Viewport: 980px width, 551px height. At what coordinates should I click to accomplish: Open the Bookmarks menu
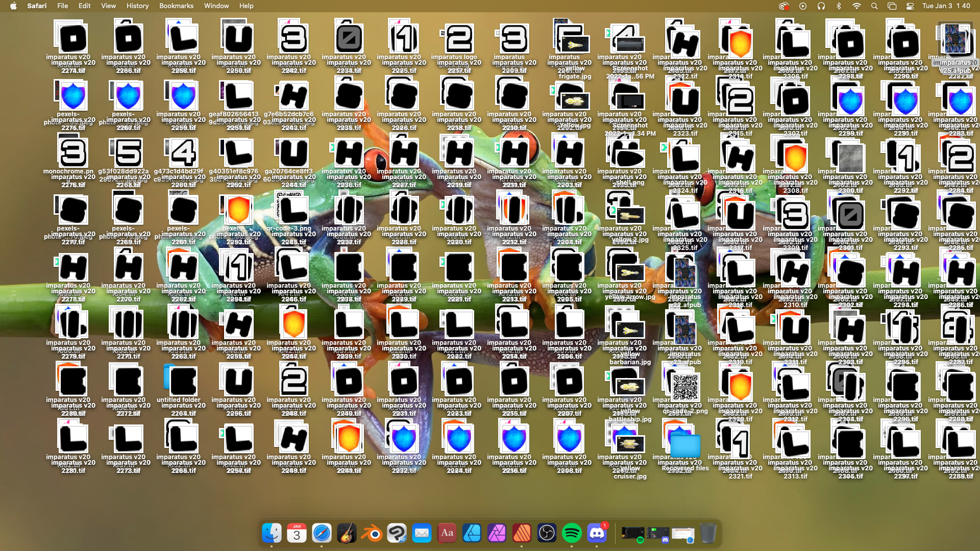[x=176, y=6]
